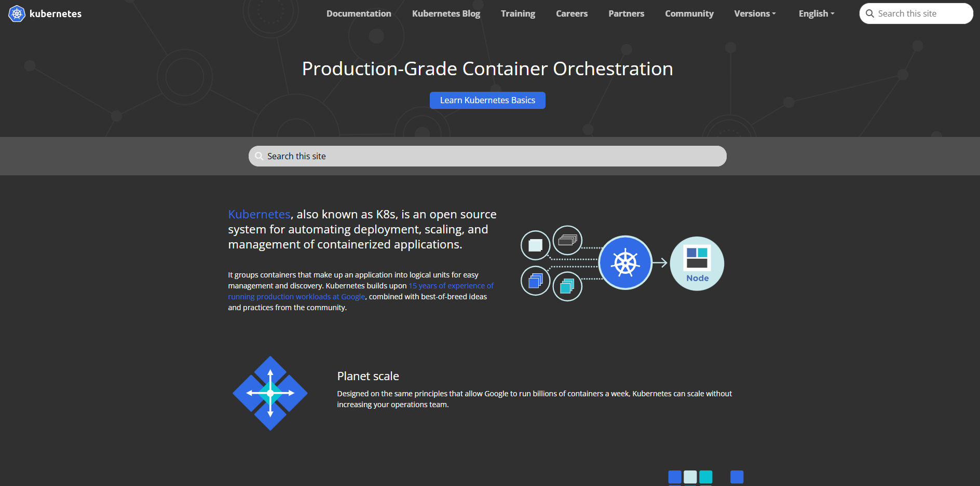Select the blue stacked containers icon in the diagram
This screenshot has width=980, height=486.
[x=535, y=281]
